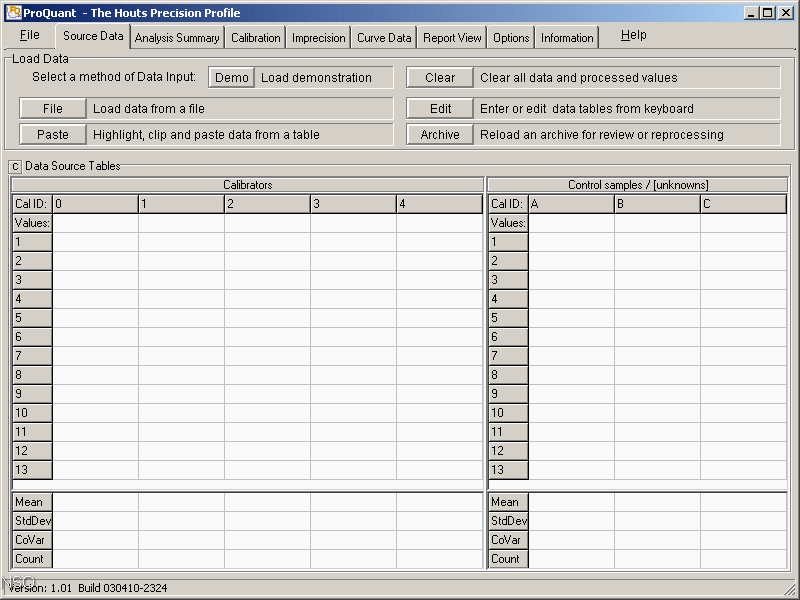The width and height of the screenshot is (800, 600).
Task: Click the Demo button to load demonstration
Action: coord(232,78)
